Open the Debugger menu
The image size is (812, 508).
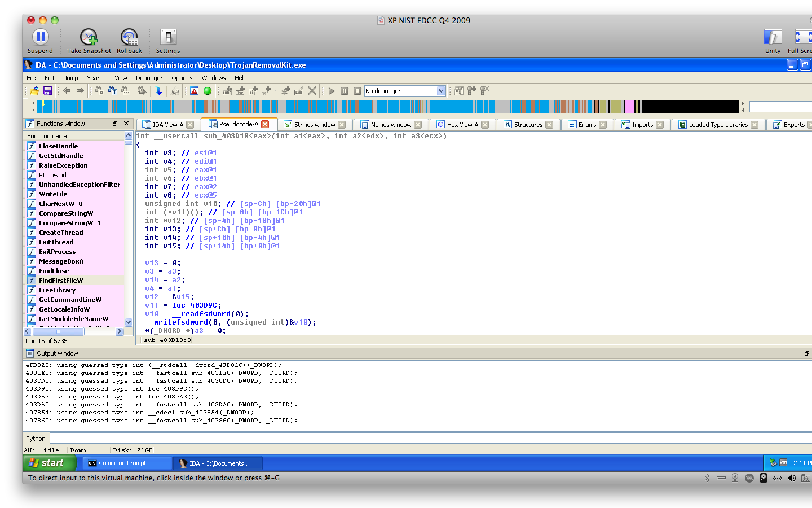(149, 78)
